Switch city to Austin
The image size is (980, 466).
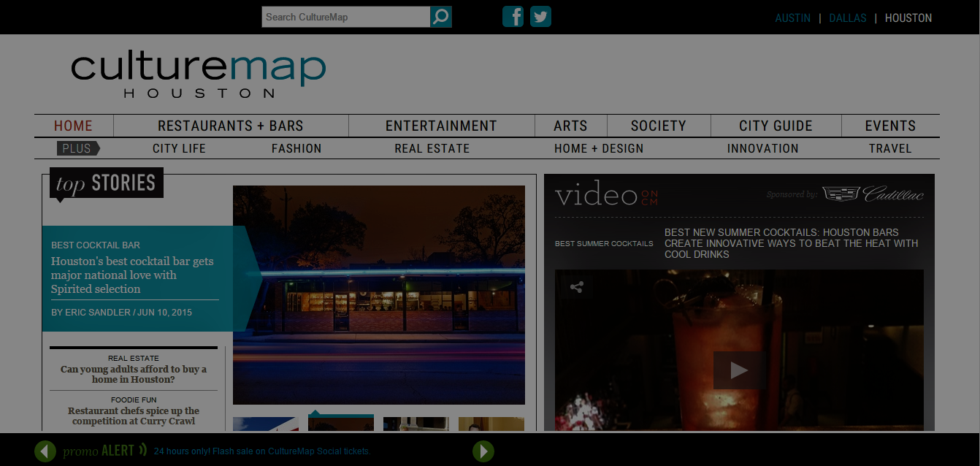pyautogui.click(x=793, y=18)
